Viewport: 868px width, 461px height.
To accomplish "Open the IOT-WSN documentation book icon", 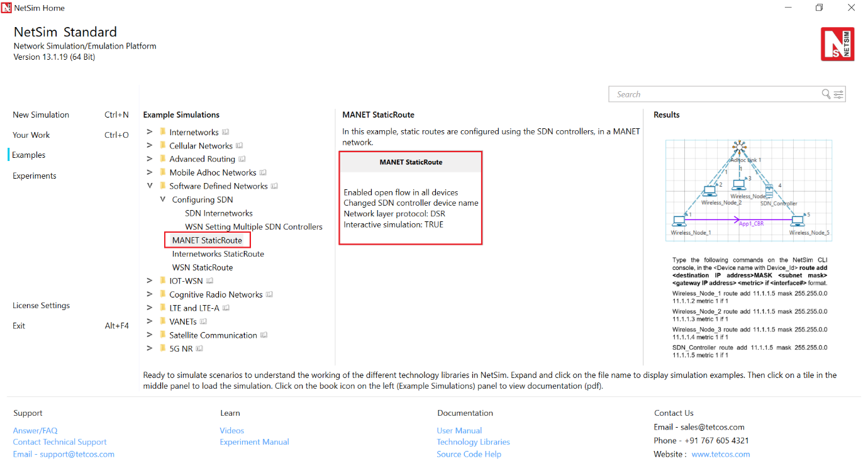I will click(210, 281).
